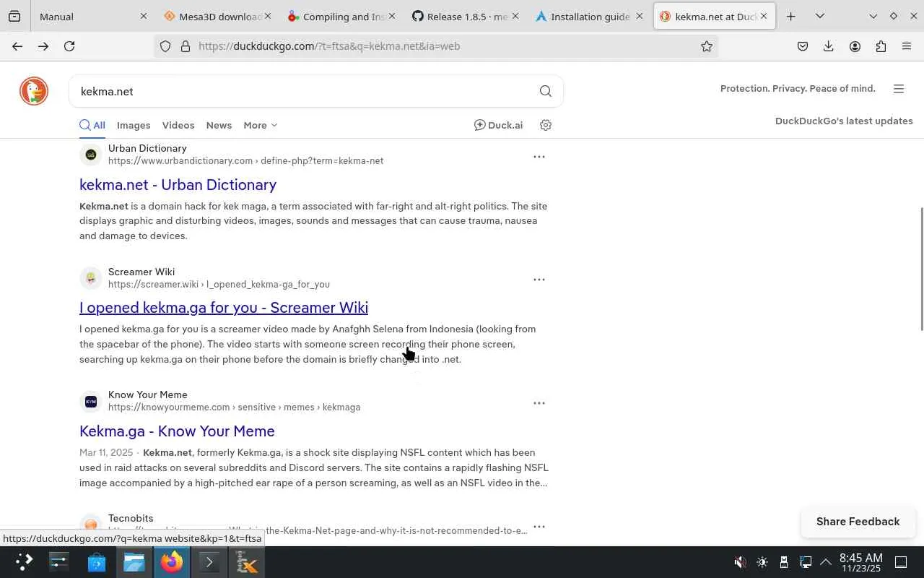Open the tracking protection shield in address bar
Viewport: 924px width, 578px height.
165,46
